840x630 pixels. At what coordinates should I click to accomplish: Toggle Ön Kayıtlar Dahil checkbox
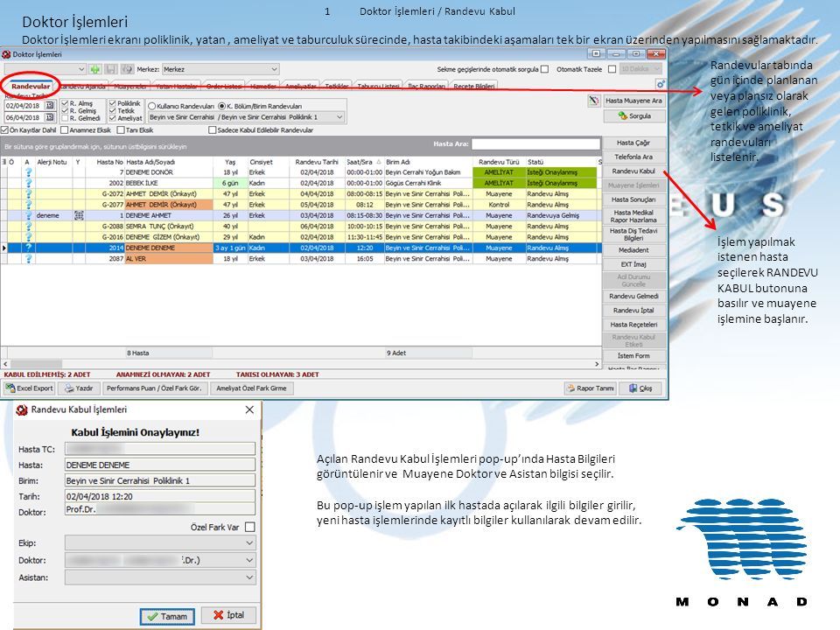point(4,130)
